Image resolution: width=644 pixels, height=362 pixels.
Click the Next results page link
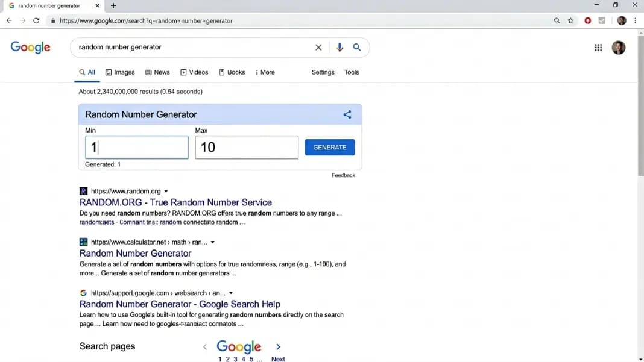tap(278, 359)
